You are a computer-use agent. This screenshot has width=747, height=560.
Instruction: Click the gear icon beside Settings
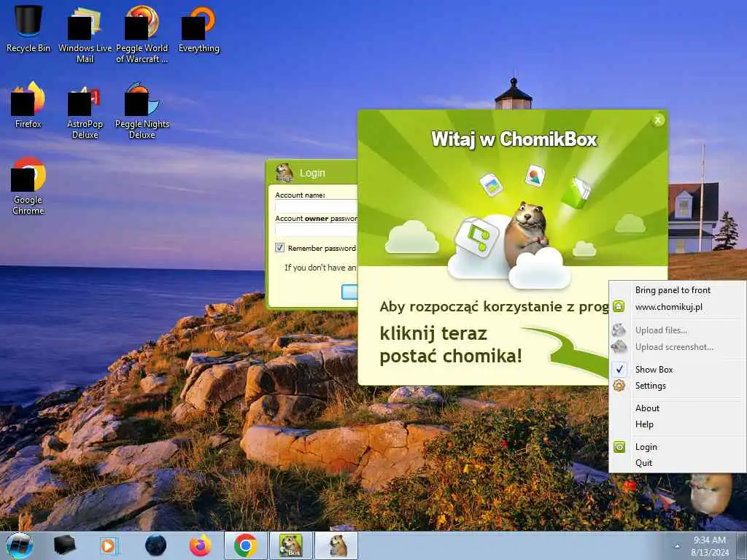pyautogui.click(x=619, y=386)
